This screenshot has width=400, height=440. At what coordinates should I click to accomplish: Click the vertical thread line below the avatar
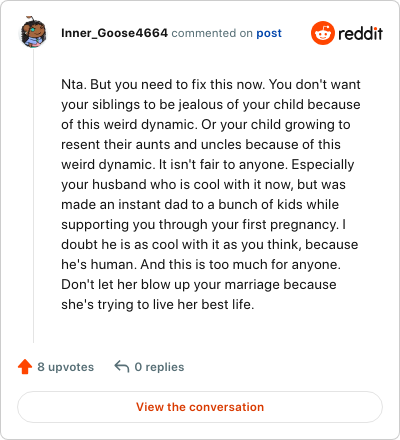coord(33,195)
